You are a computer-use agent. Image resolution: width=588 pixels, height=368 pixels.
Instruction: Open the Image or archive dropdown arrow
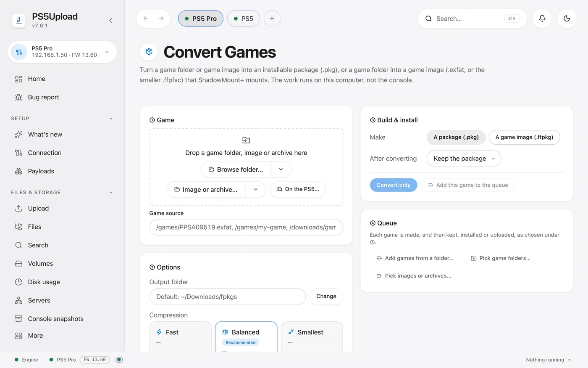pyautogui.click(x=255, y=190)
